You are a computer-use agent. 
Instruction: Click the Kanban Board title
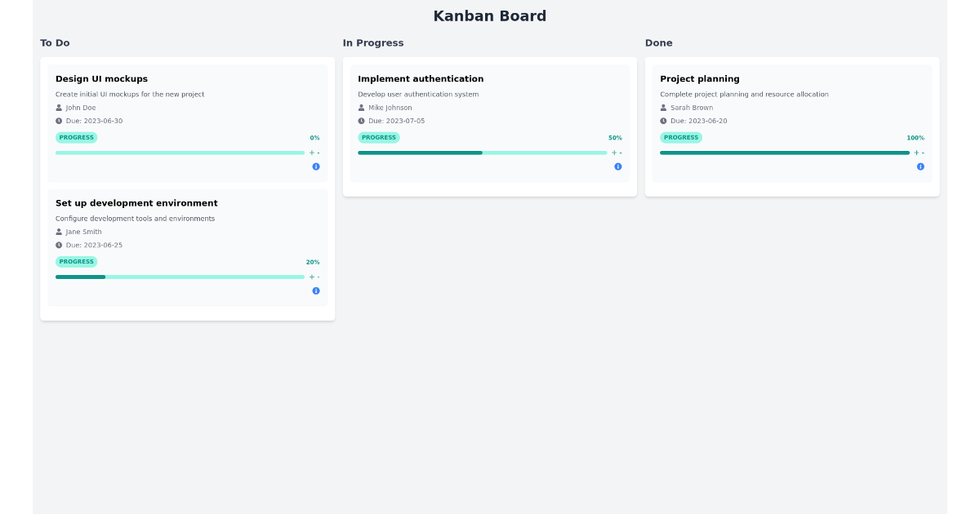[x=489, y=16]
